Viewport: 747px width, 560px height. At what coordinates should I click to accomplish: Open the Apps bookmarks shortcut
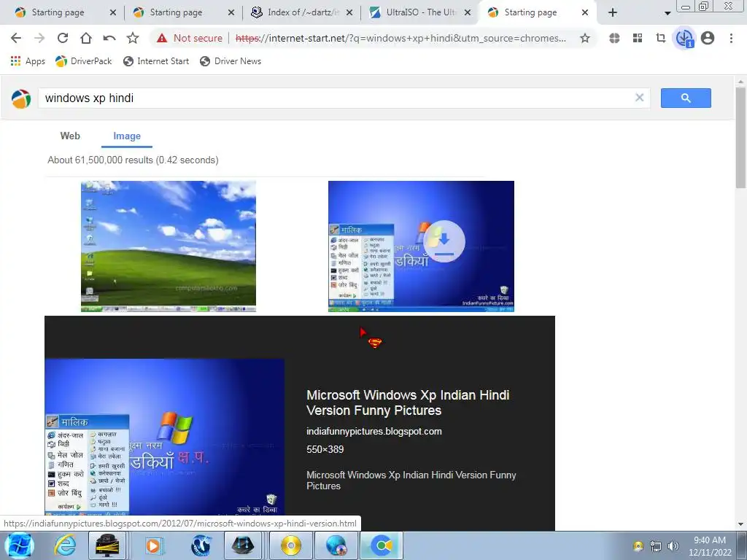coord(28,61)
